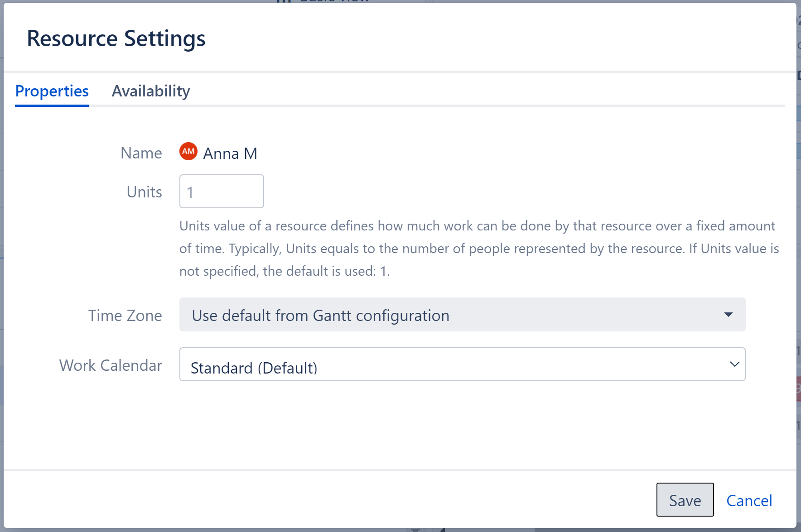
Task: Switch to the Availability tab
Action: coord(151,91)
